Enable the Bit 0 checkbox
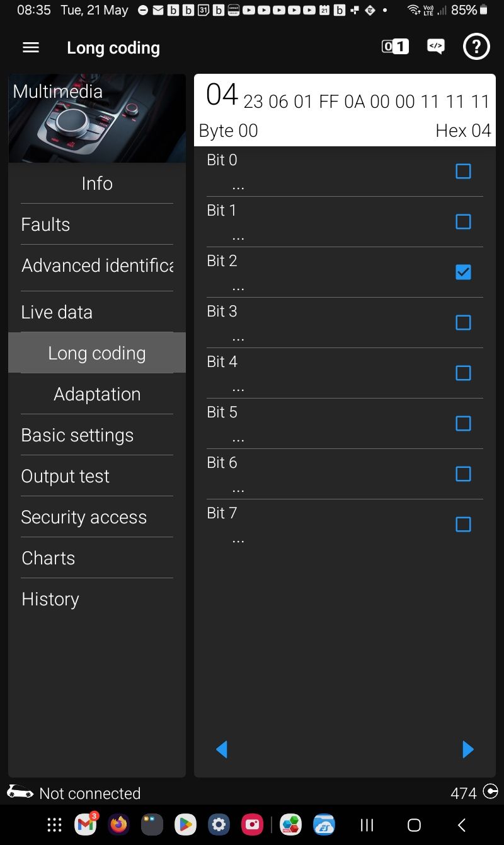The image size is (504, 845). click(463, 171)
